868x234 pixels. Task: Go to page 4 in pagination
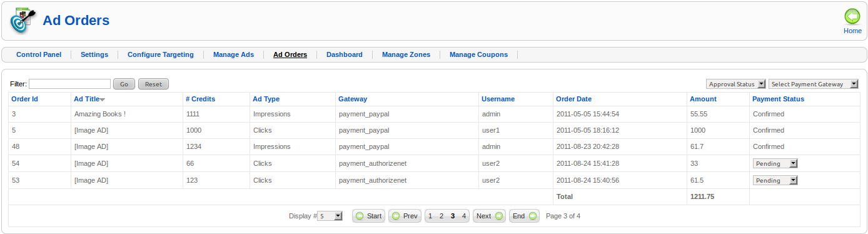coord(463,216)
